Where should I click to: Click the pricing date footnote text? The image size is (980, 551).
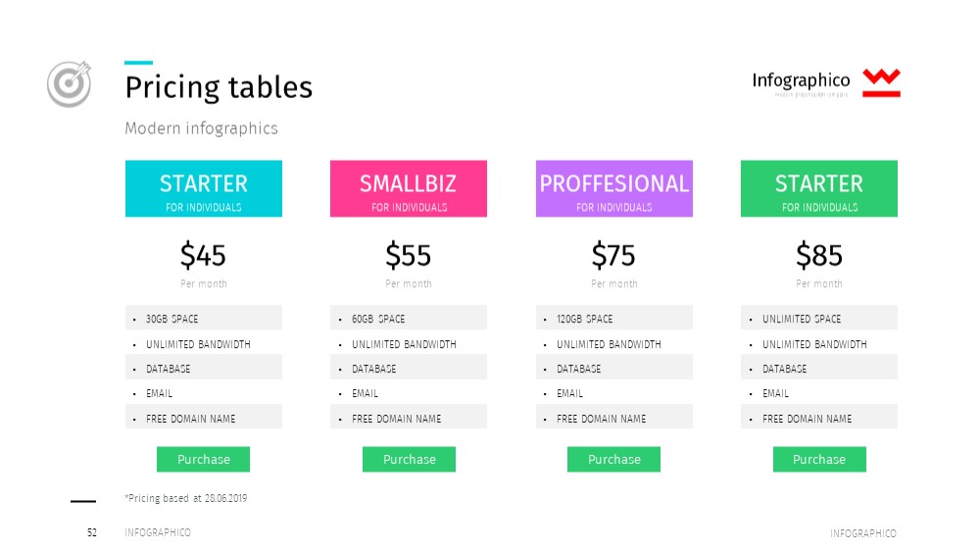[x=185, y=498]
